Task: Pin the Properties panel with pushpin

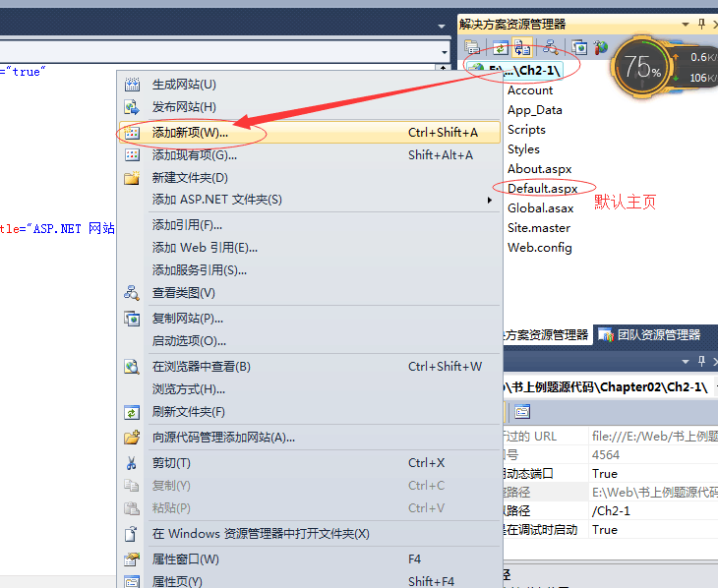Action: 701,361
